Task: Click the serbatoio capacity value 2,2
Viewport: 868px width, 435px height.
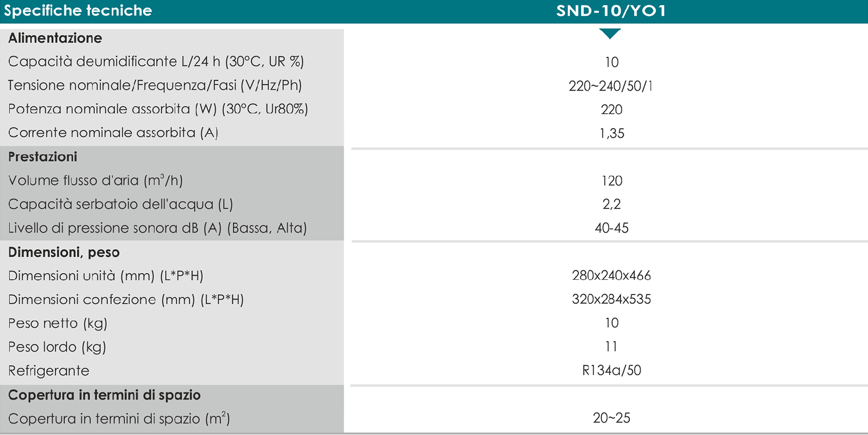Action: (x=611, y=204)
